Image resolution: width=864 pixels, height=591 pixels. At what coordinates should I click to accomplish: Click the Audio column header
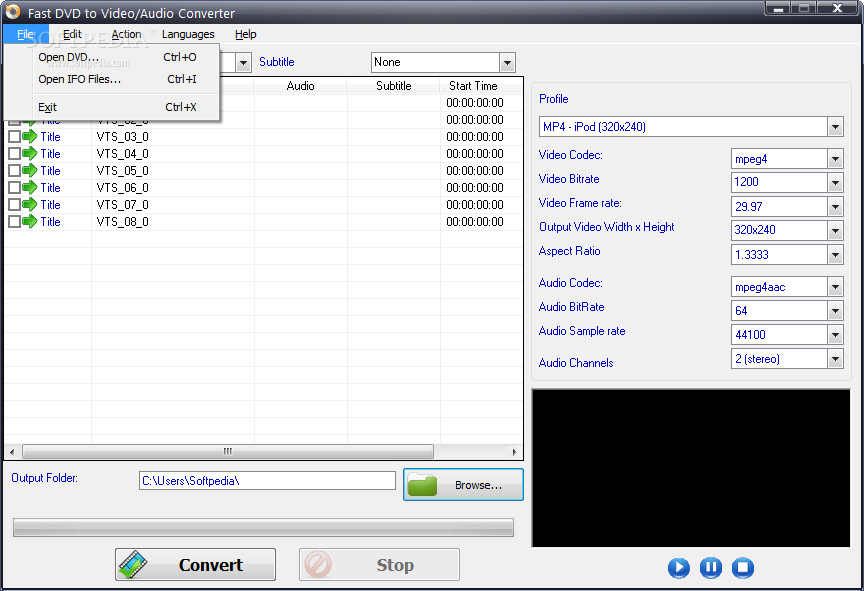(x=300, y=86)
